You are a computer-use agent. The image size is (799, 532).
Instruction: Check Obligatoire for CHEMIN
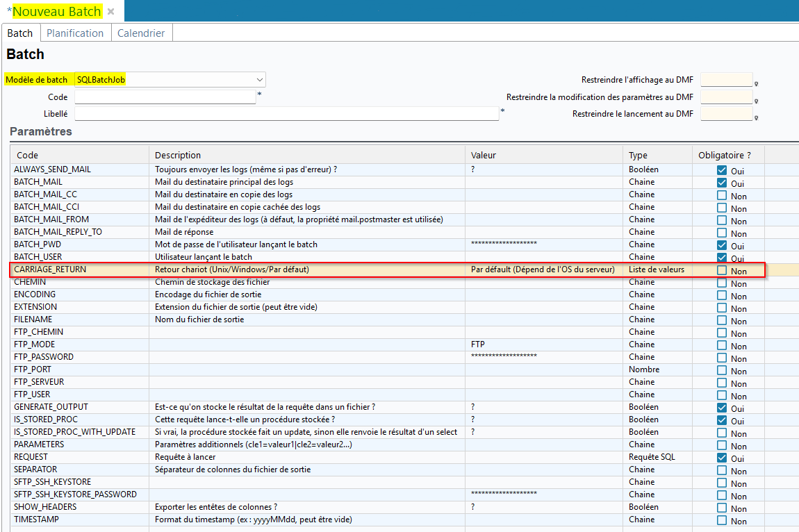pos(722,283)
